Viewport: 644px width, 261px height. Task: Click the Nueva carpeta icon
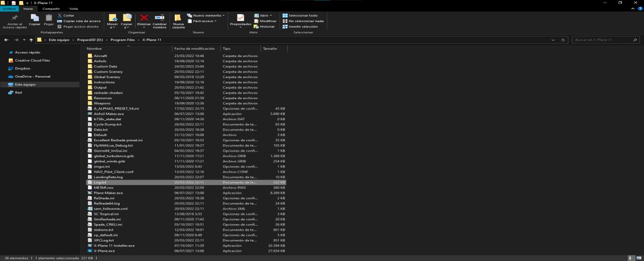pos(178,18)
